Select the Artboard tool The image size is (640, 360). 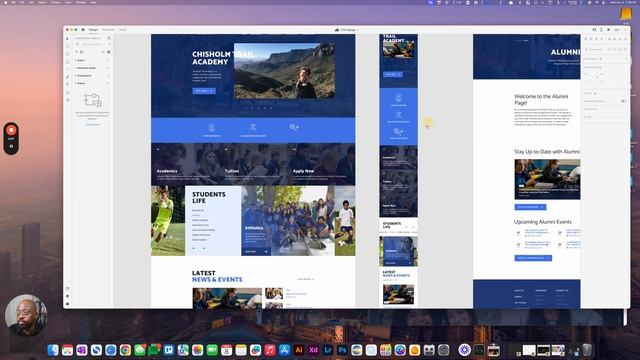click(x=67, y=92)
